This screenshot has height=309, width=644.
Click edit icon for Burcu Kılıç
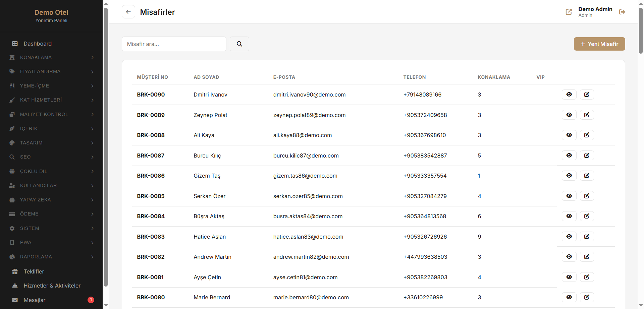point(587,156)
